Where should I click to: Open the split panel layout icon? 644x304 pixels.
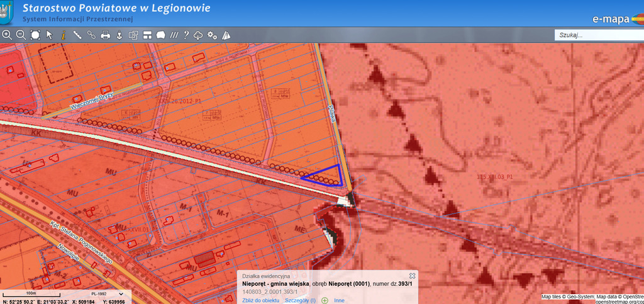point(147,35)
